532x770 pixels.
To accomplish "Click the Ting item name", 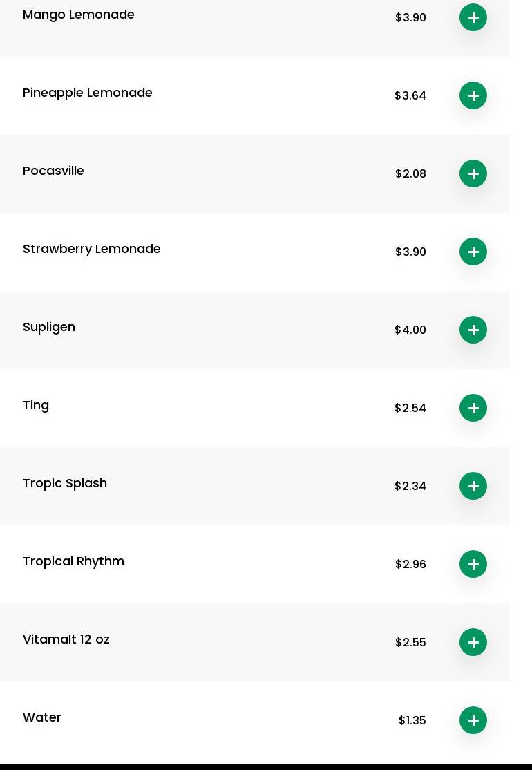I will tap(36, 405).
